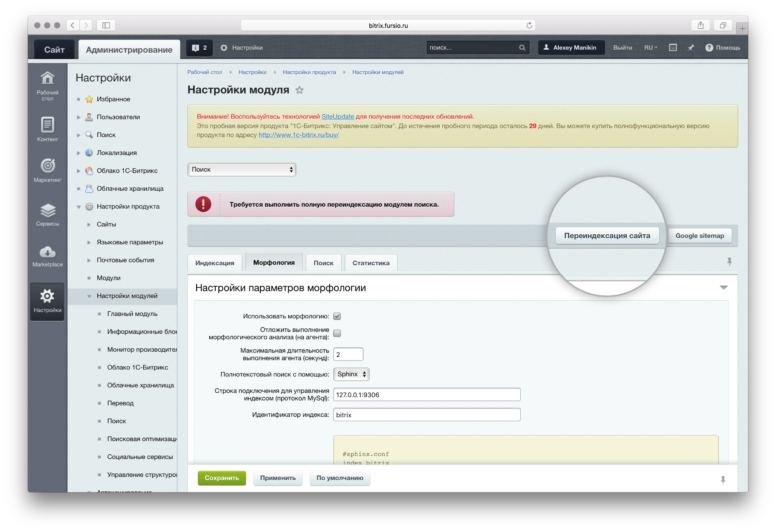Viewport: 776px width, 532px height.
Task: Click the notifications icon showing 2
Action: click(x=199, y=48)
